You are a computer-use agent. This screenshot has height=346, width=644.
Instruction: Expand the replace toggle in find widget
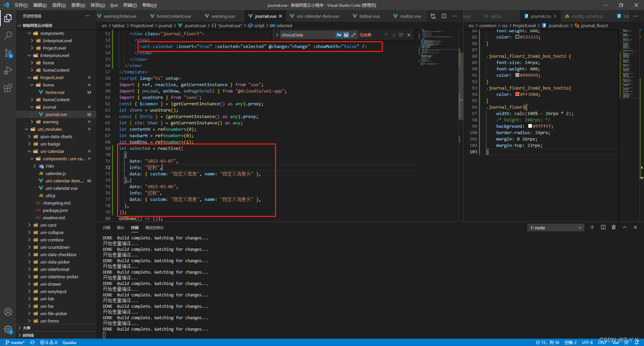point(277,35)
